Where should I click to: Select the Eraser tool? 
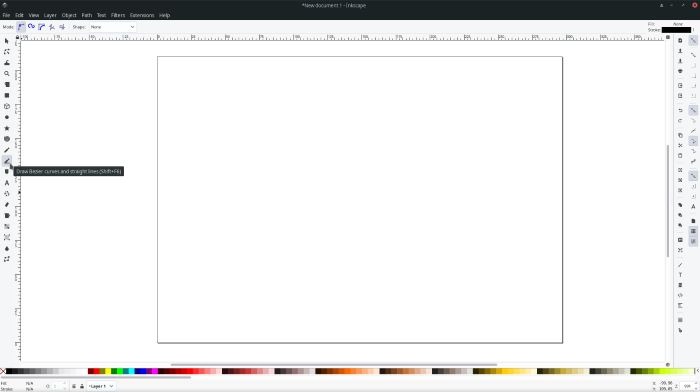click(7, 204)
